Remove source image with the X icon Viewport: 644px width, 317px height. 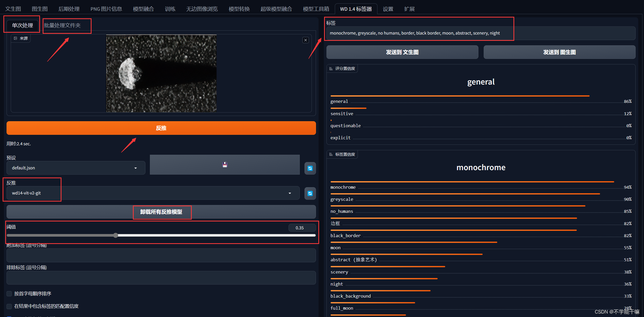306,40
